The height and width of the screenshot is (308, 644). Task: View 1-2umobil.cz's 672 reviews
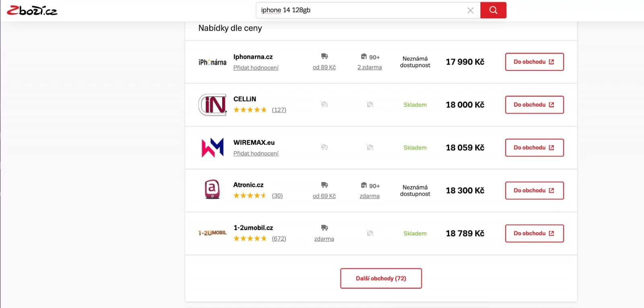[x=279, y=239]
